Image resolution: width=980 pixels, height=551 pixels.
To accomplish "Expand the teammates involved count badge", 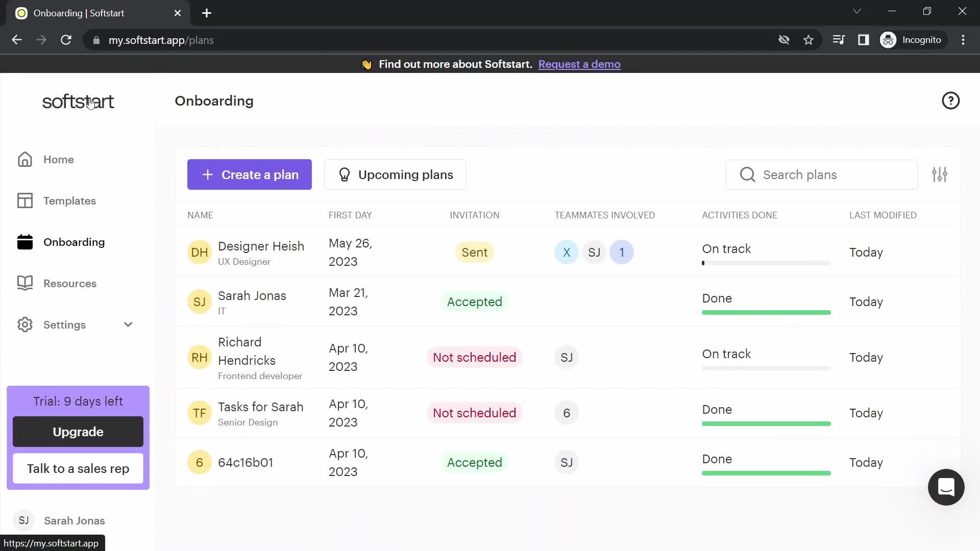I will point(622,253).
